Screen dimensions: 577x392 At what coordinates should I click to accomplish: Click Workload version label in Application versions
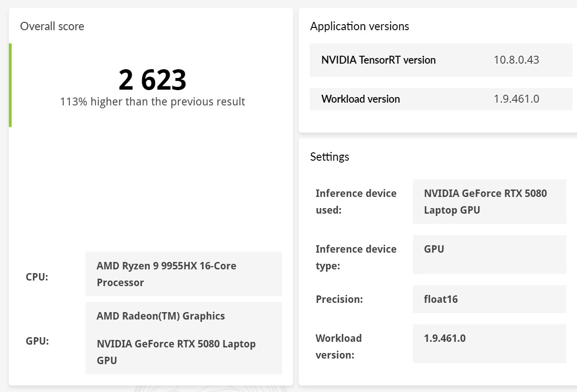361,99
